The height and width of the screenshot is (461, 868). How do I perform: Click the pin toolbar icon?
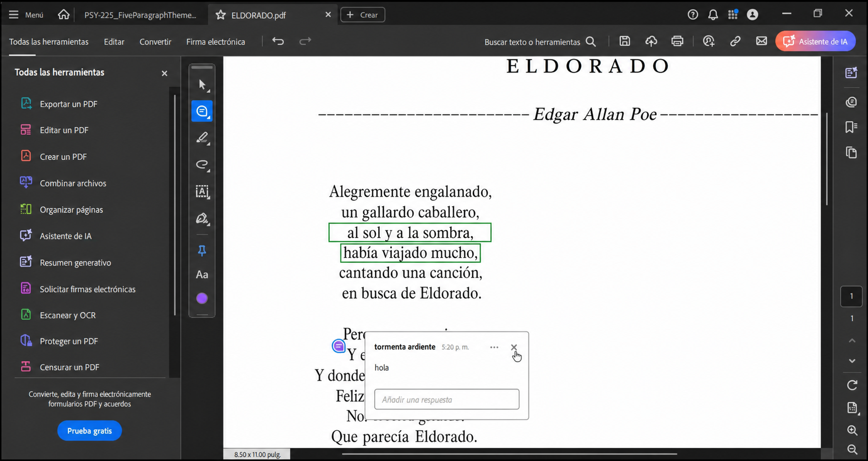pyautogui.click(x=202, y=250)
